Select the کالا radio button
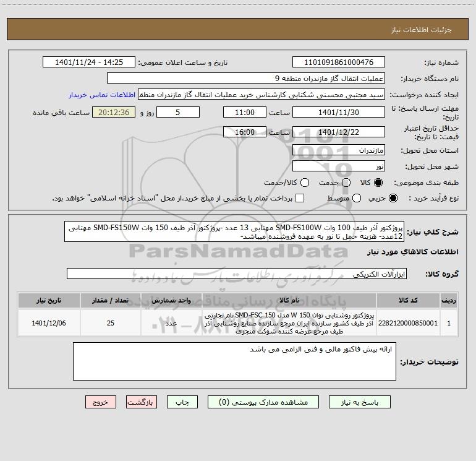 pos(378,183)
